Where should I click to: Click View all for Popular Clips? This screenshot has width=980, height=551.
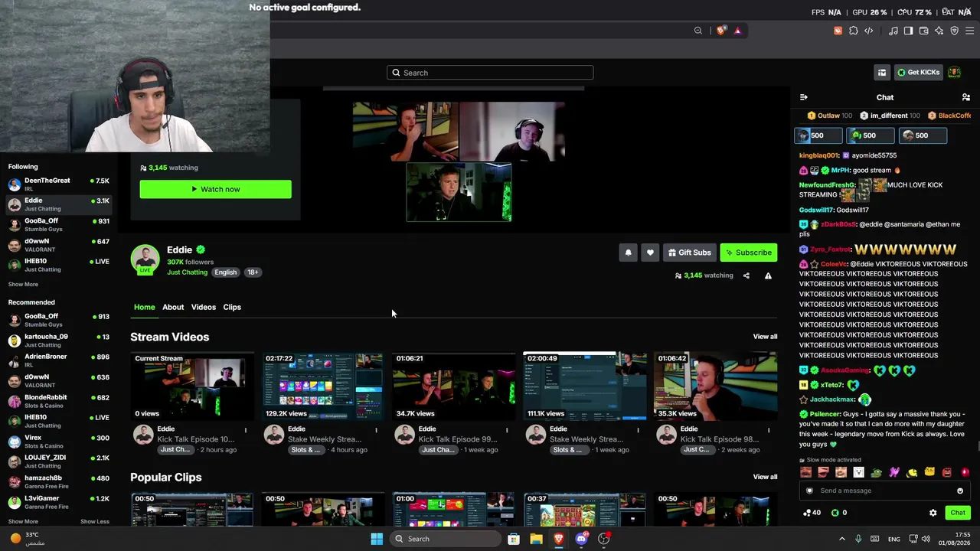click(765, 477)
